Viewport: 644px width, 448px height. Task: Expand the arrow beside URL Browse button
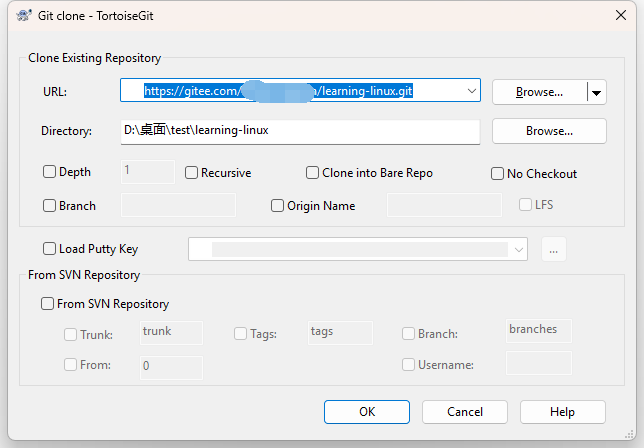(x=597, y=92)
